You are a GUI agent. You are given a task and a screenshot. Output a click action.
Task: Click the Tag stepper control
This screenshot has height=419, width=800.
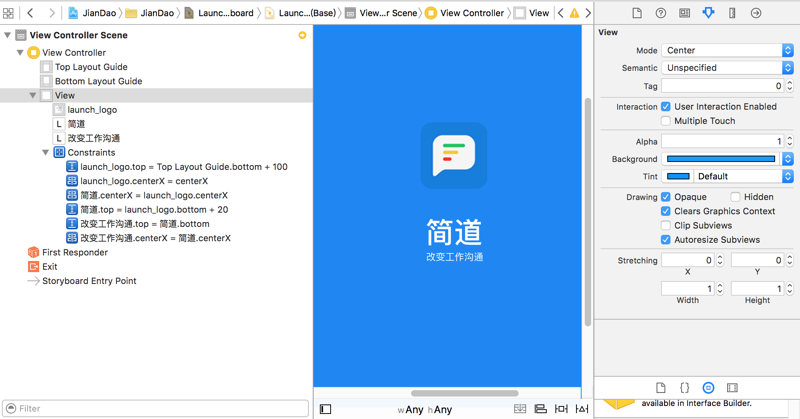coord(790,86)
